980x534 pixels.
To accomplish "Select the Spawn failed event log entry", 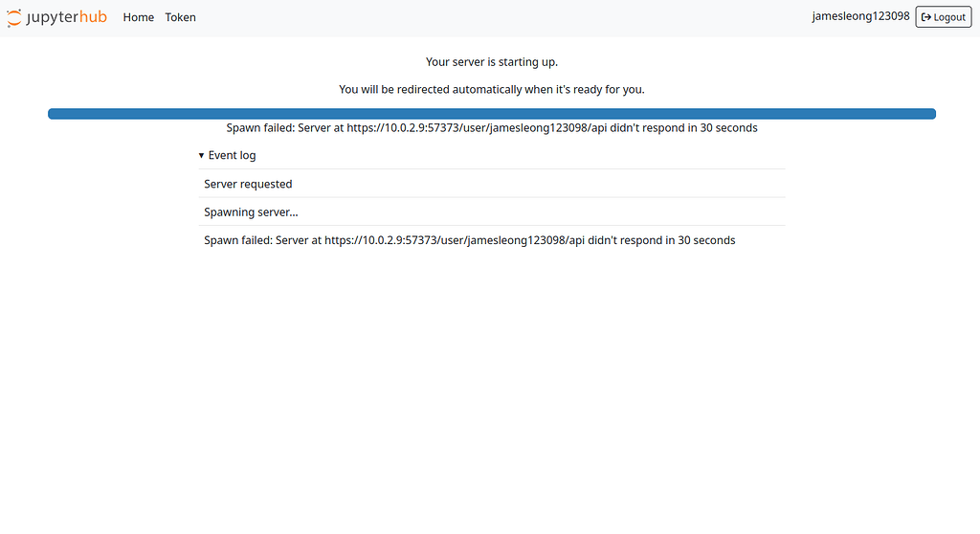I will 492,240.
